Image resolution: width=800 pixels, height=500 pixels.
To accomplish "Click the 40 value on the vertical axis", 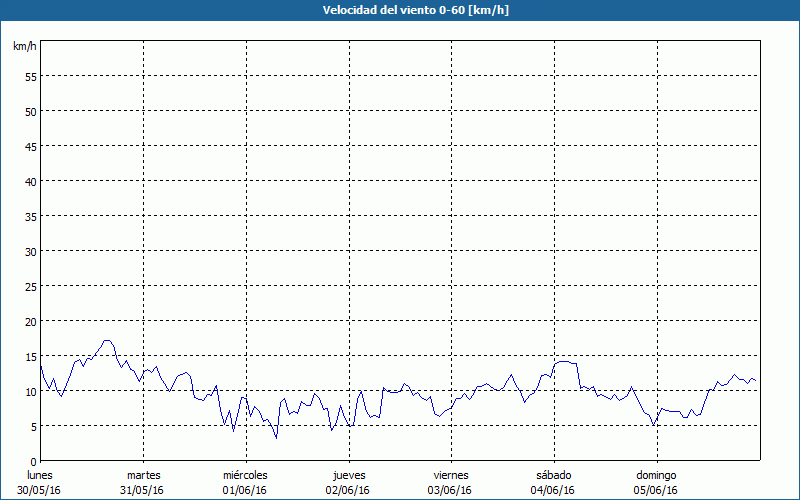I will click(x=31, y=181).
